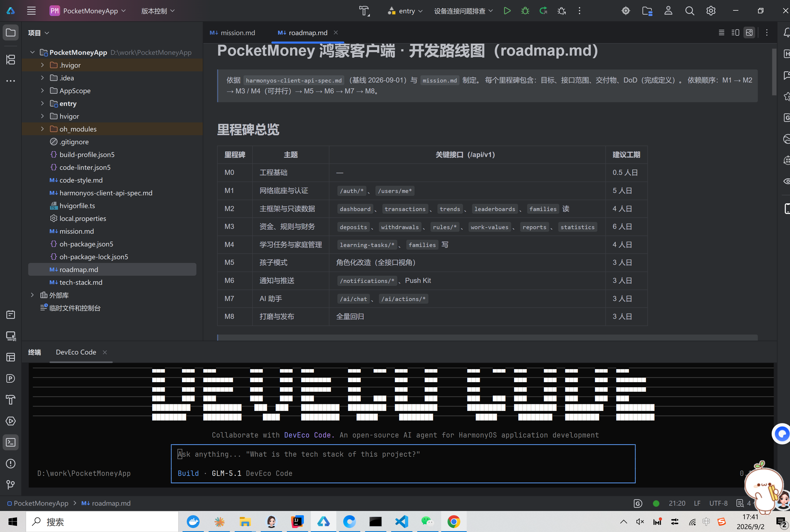Viewport: 790px width, 532px height.
Task: Expand the oh_modules folder
Action: click(x=42, y=129)
